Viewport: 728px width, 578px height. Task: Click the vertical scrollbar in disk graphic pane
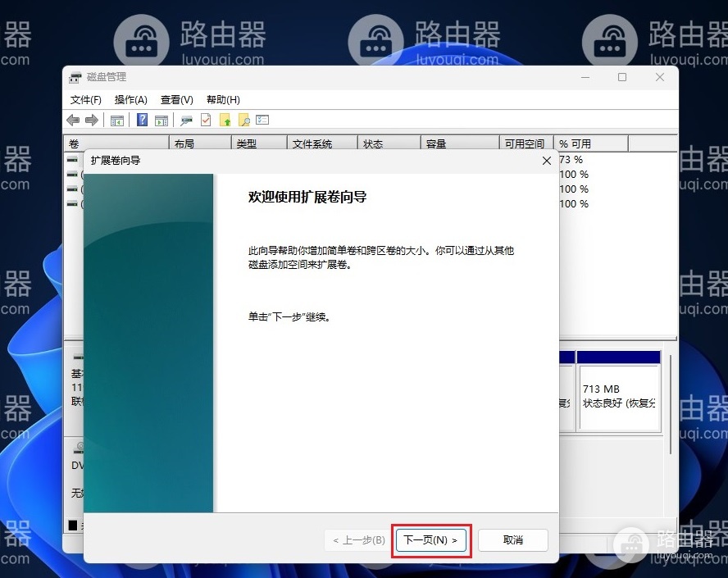[671, 404]
